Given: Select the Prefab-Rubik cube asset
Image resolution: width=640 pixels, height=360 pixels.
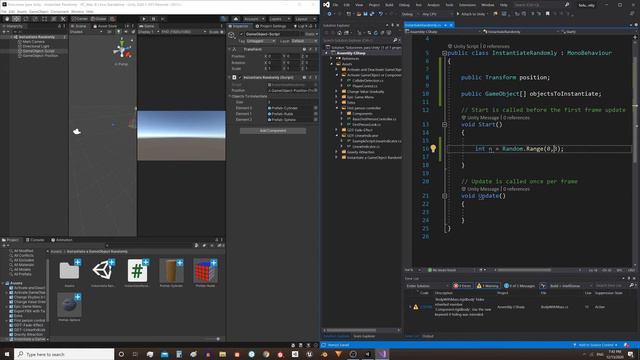Looking at the screenshot, I should 205,271.
